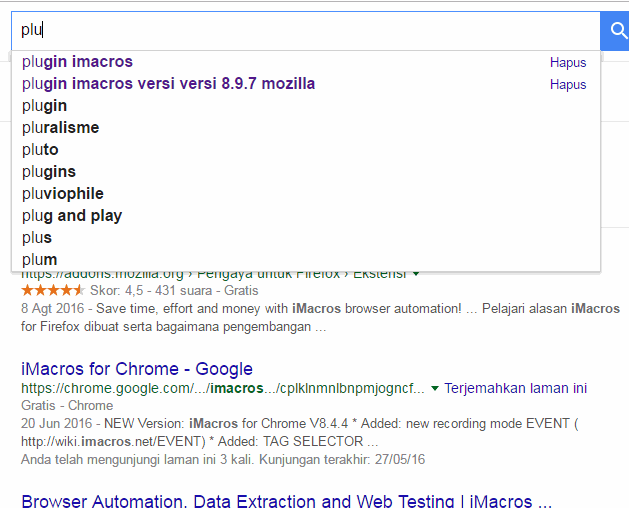
Task: Expand the dropdown arrow after addons.mozilla.org URL
Action: click(416, 274)
